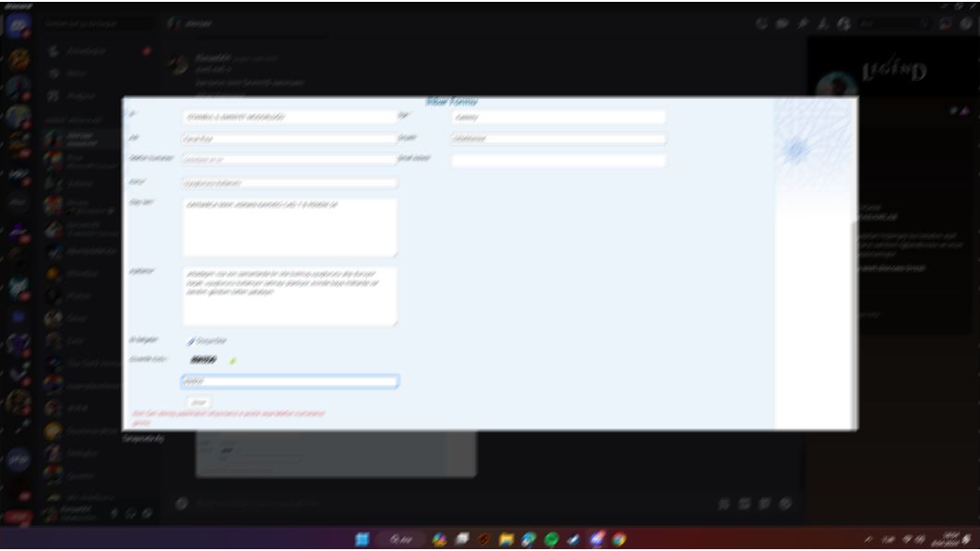Viewport: 980px width, 551px height.
Task: Click the second large description textarea in form
Action: coord(290,296)
